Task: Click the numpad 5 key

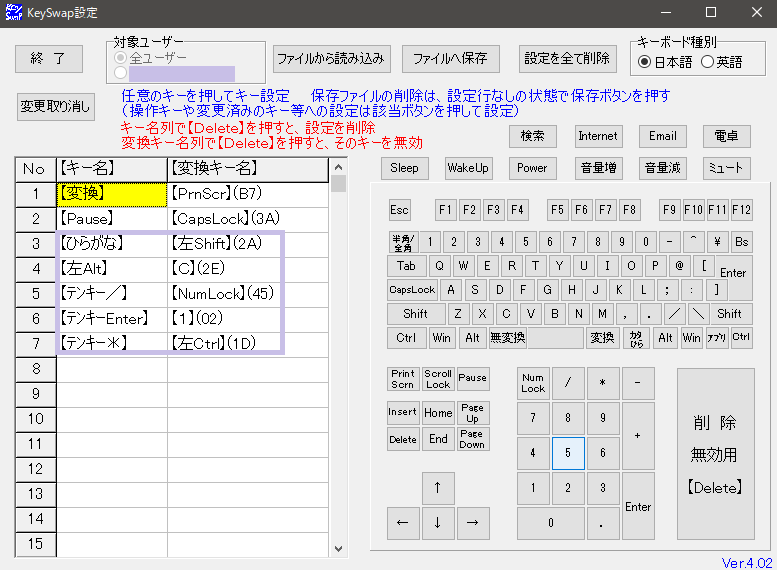Action: (568, 453)
